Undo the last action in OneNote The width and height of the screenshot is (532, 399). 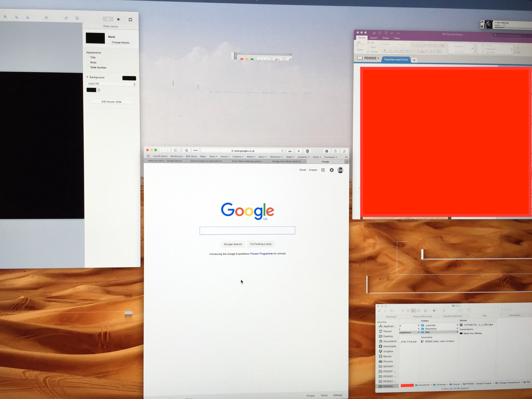[392, 33]
